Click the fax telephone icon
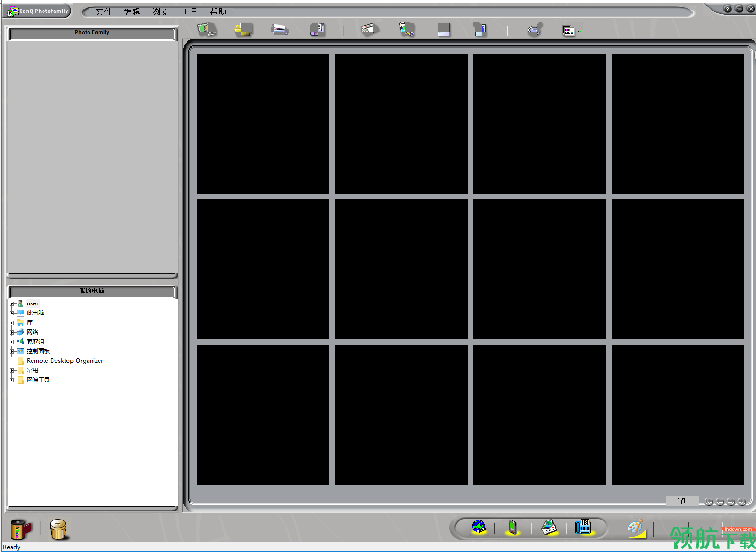 (583, 528)
